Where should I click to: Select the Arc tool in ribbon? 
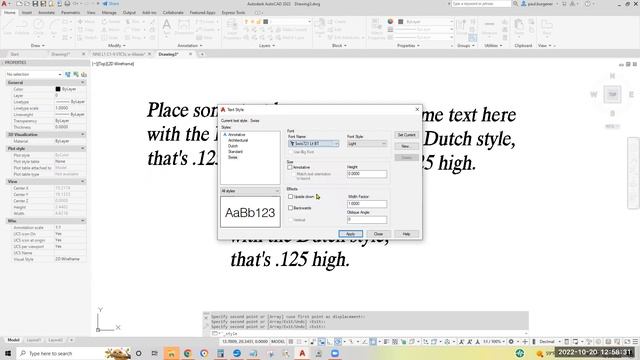click(53, 27)
